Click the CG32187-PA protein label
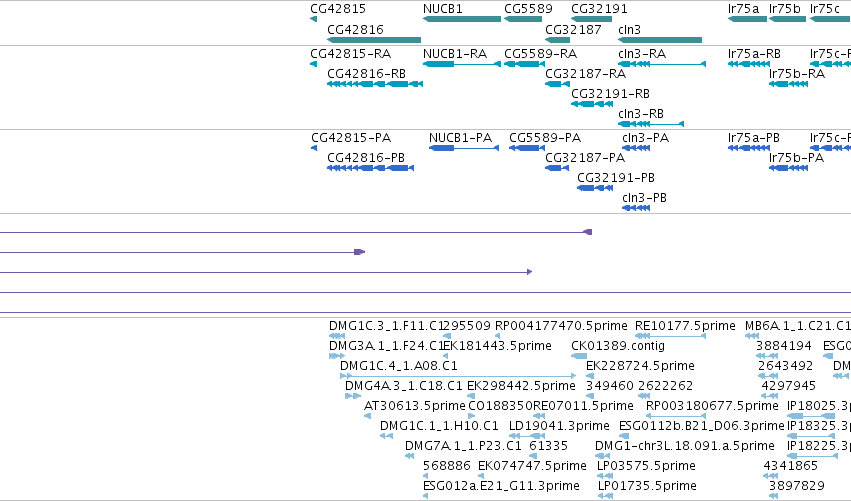The image size is (851, 501). tap(585, 158)
